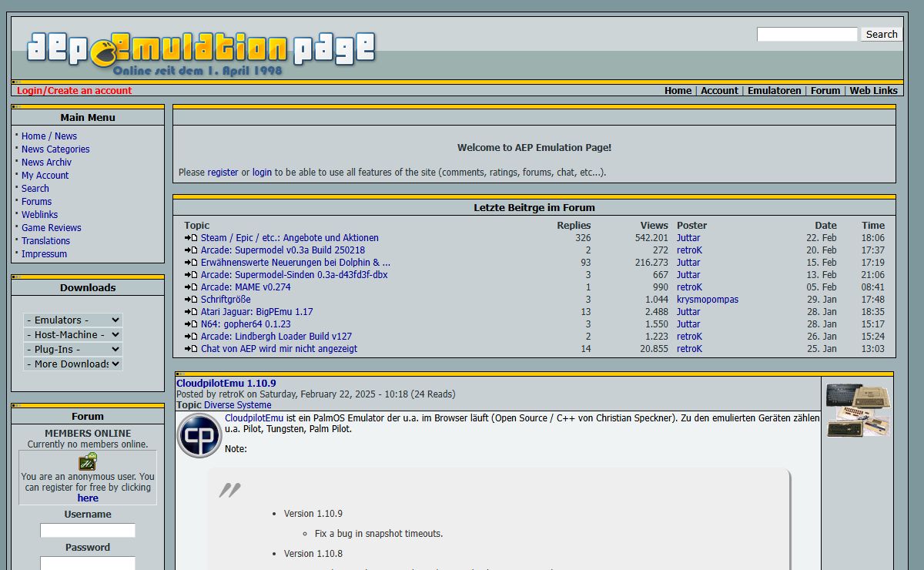Open the Plug-Ins dropdown

[73, 349]
